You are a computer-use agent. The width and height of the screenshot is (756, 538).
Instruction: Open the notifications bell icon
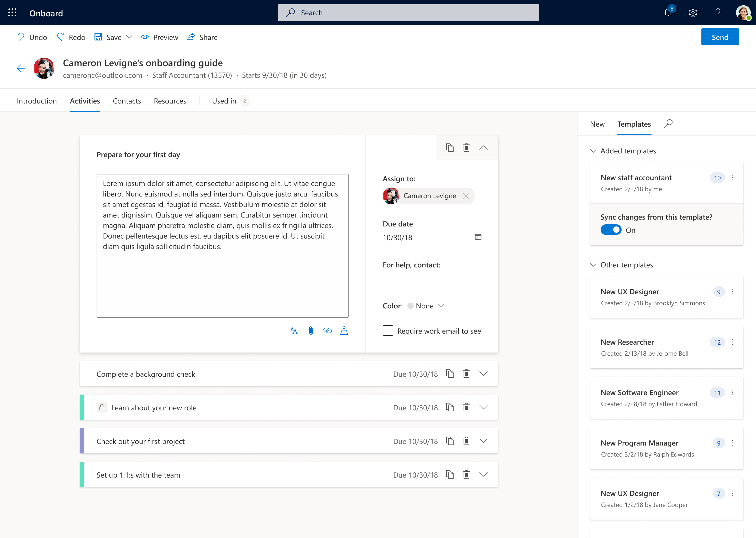(668, 13)
